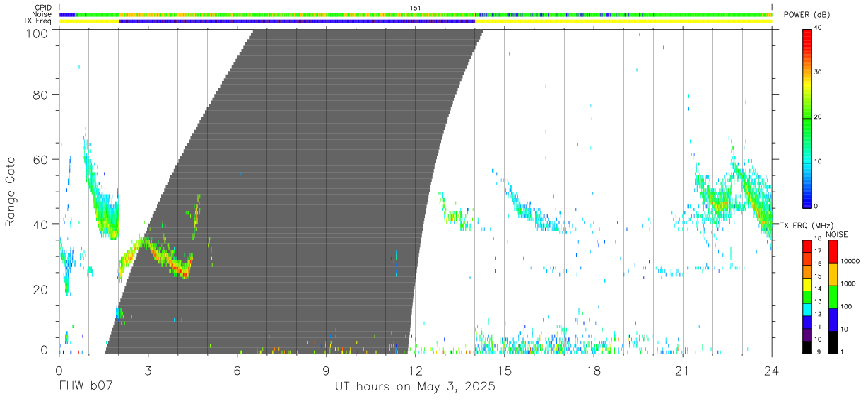Screen dimensions: 868x401
Task: Click the CPID label
Action: 42,8
